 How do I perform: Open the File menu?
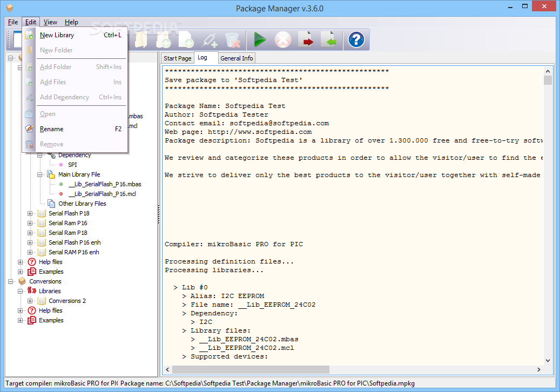13,22
